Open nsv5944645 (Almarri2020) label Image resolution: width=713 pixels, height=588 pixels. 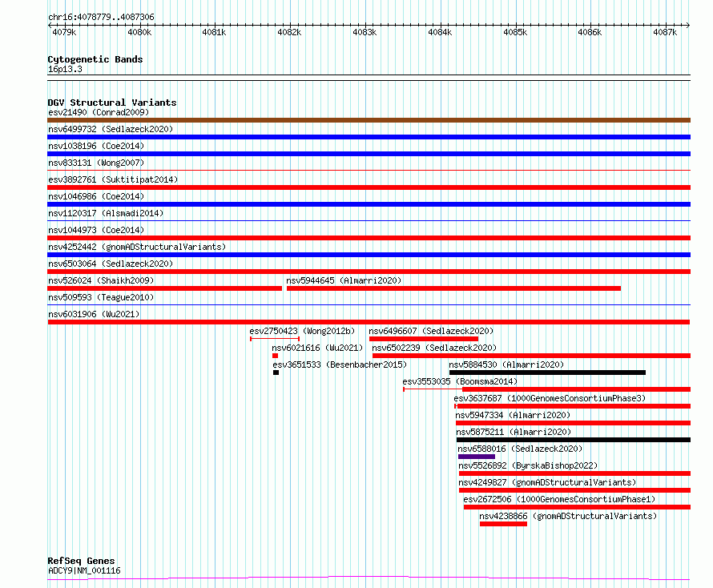coord(344,280)
